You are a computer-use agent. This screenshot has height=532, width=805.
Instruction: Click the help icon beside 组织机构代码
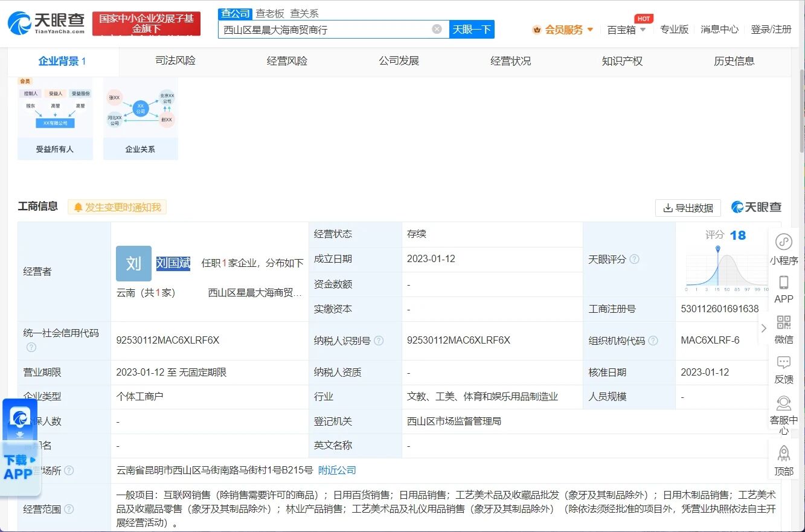point(653,341)
